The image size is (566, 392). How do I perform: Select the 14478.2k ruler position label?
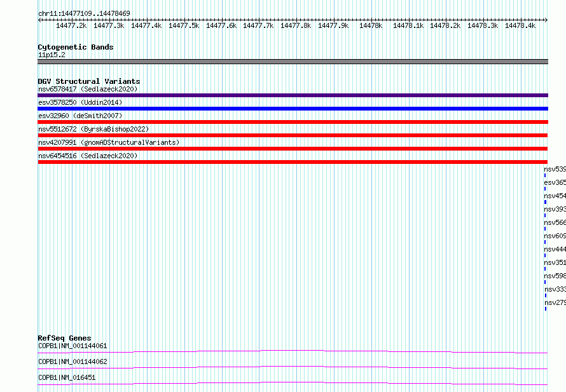[445, 25]
